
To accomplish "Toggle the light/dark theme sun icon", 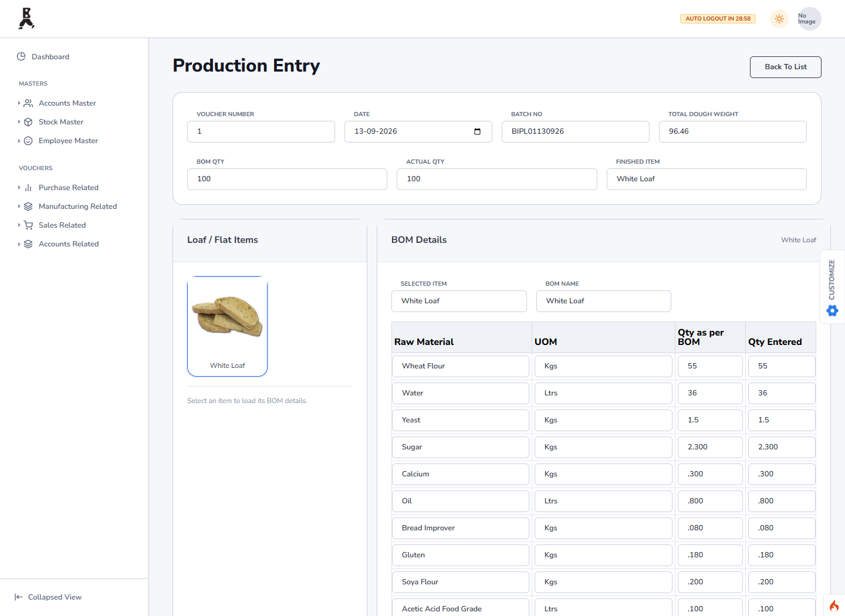I will 779,19.
